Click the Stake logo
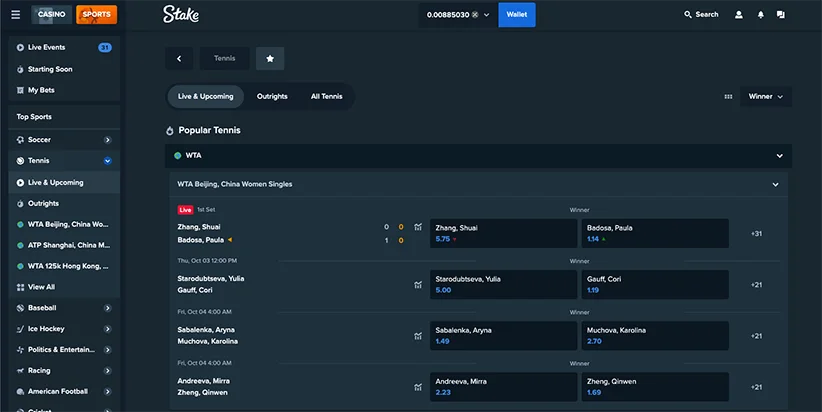The image size is (822, 412). click(181, 14)
